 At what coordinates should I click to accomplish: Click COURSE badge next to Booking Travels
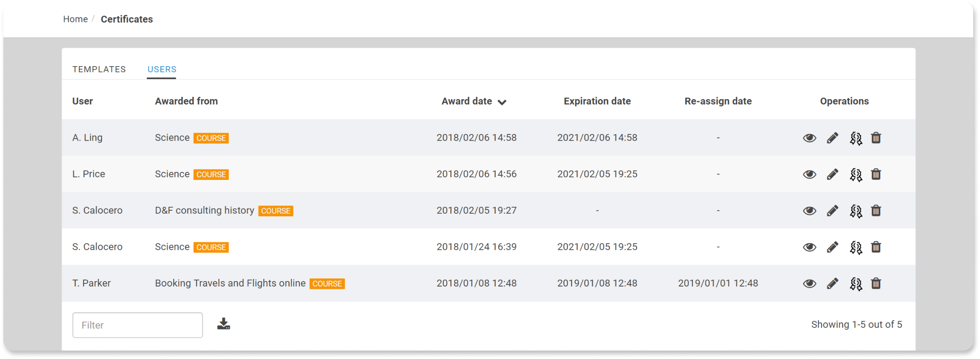point(327,284)
